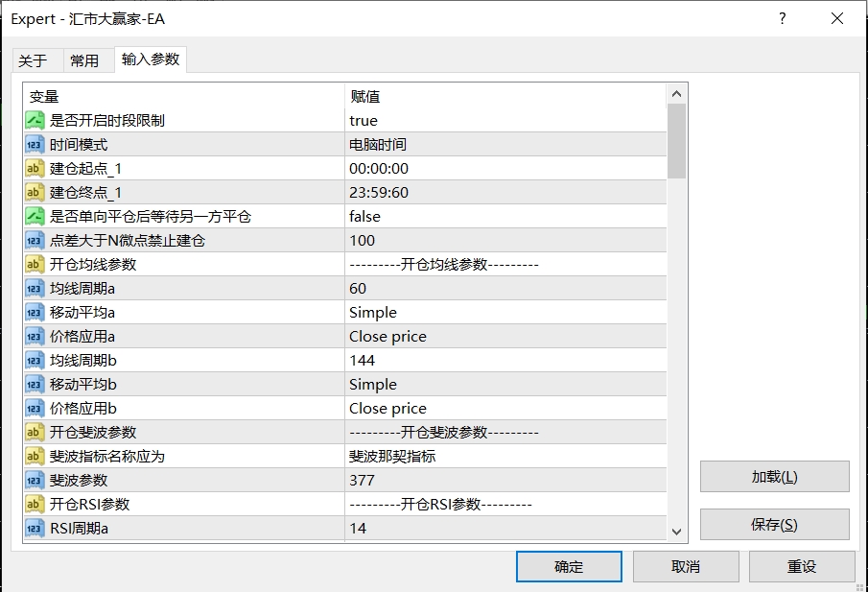Click the ab icon beside 建仓起点_1

(x=31, y=168)
